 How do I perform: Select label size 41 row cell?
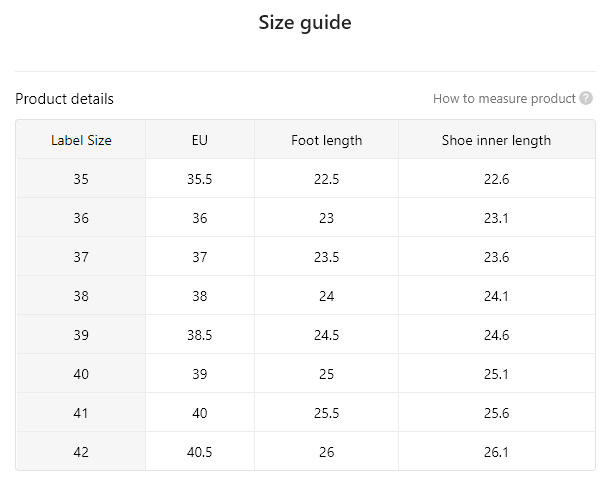(81, 413)
